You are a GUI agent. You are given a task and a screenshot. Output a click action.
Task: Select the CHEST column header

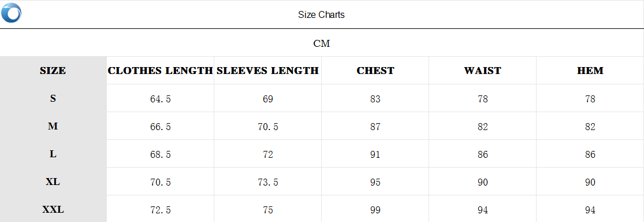[375, 71]
